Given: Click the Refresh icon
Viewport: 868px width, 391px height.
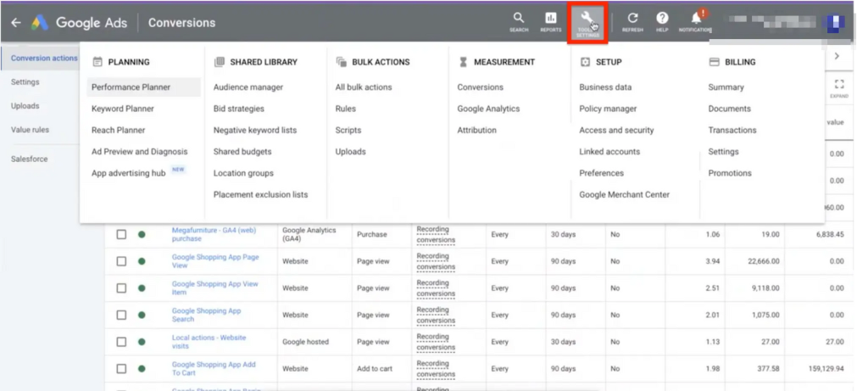Looking at the screenshot, I should click(x=632, y=22).
